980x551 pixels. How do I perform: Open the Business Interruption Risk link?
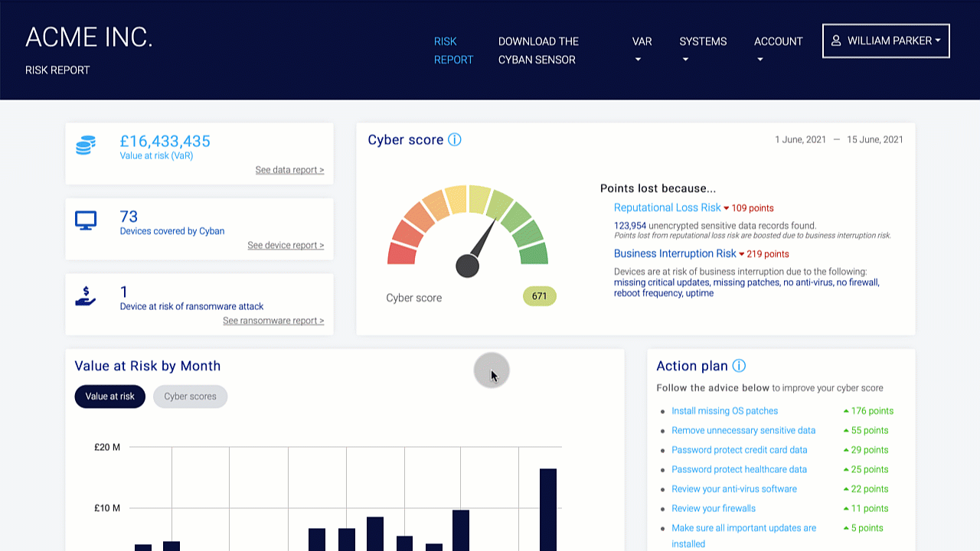point(675,253)
